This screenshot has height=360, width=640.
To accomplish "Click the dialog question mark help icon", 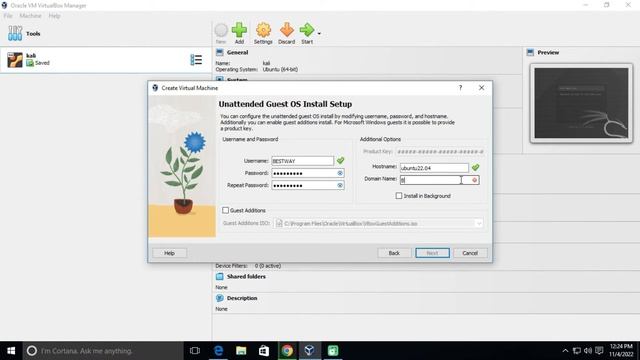I will coord(460,88).
